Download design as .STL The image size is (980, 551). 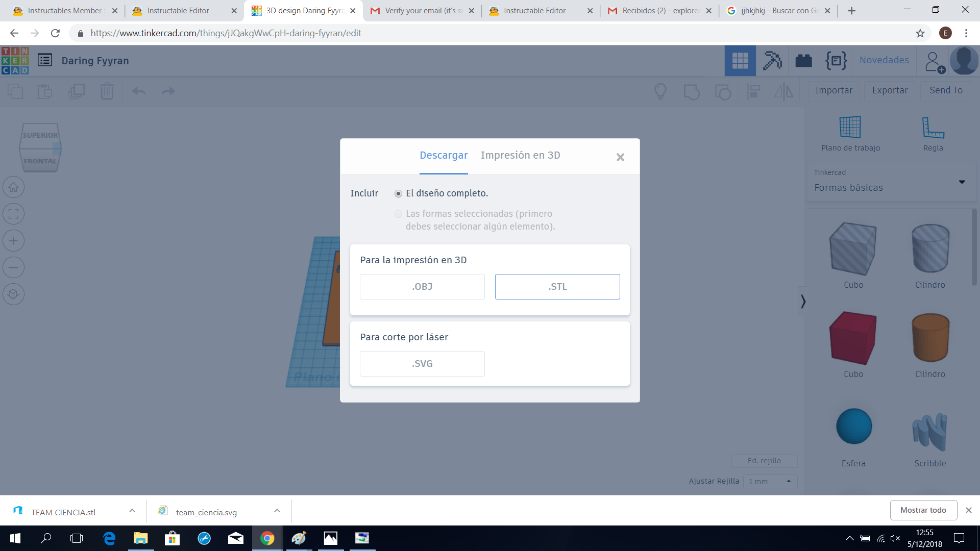tap(557, 287)
